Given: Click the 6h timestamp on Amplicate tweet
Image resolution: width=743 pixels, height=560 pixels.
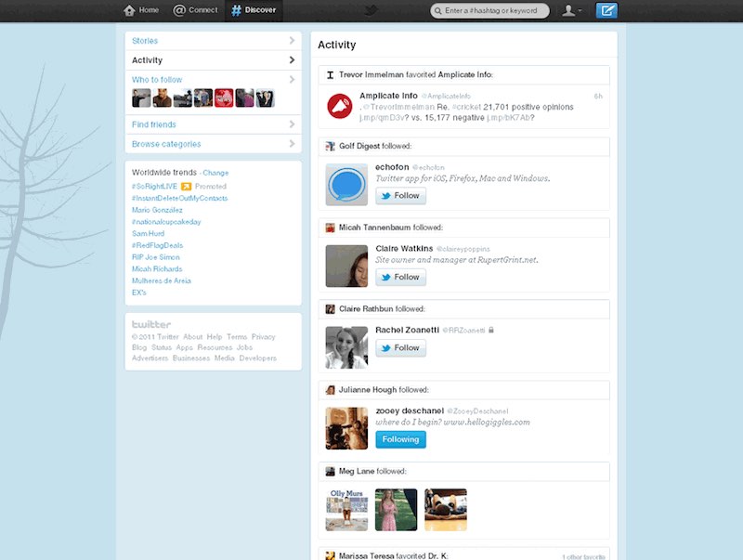Looking at the screenshot, I should (x=598, y=97).
